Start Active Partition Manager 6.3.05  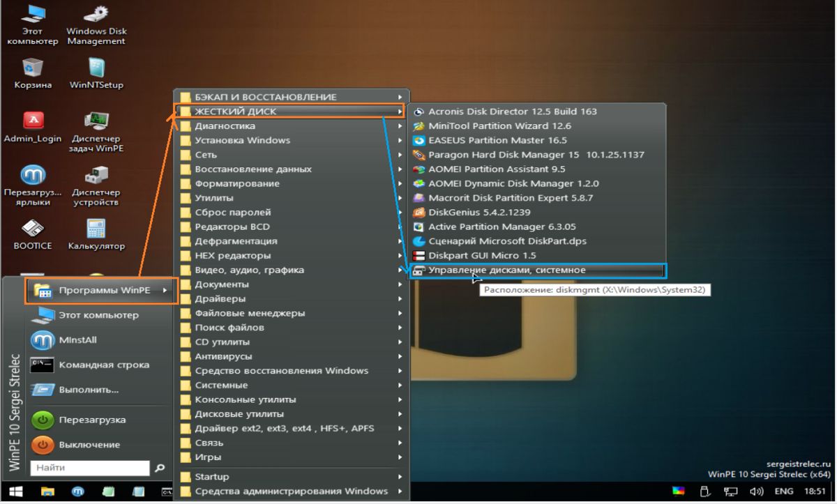click(x=536, y=227)
